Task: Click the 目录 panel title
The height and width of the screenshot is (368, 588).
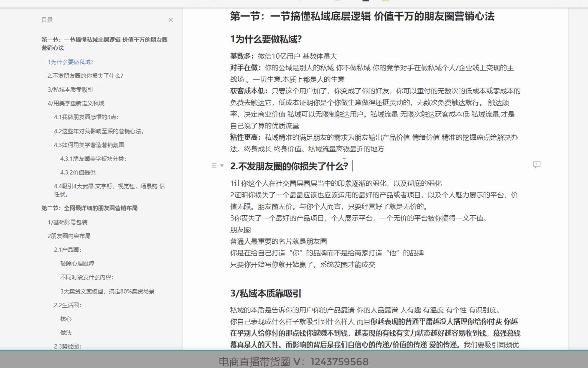Action: pos(47,20)
